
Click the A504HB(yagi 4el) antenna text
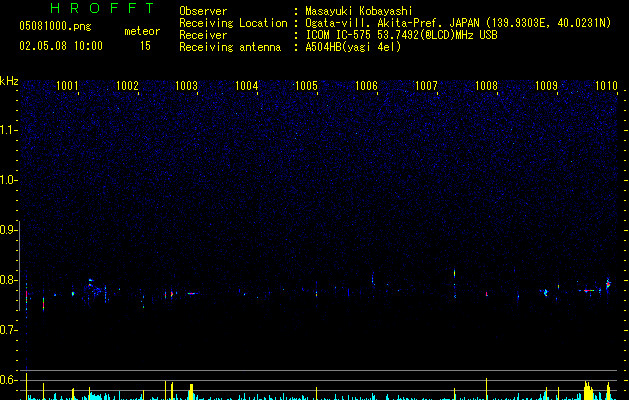[353, 47]
